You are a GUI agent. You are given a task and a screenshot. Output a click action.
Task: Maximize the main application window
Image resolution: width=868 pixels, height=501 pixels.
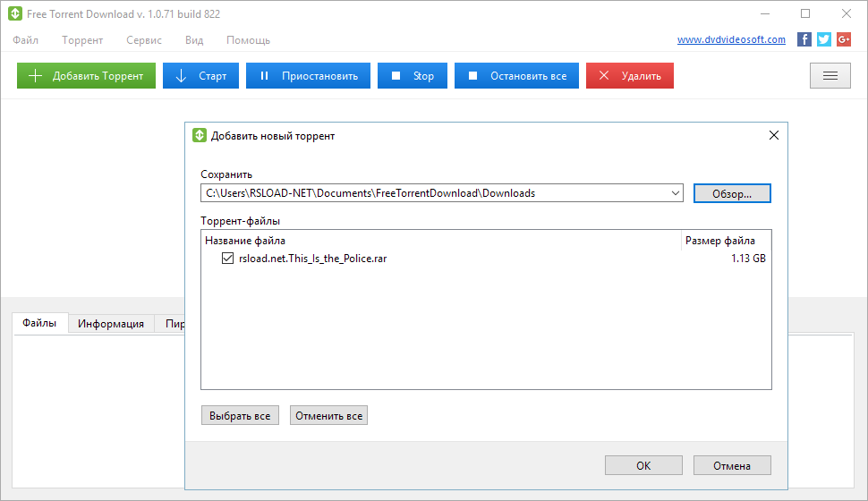click(x=805, y=13)
